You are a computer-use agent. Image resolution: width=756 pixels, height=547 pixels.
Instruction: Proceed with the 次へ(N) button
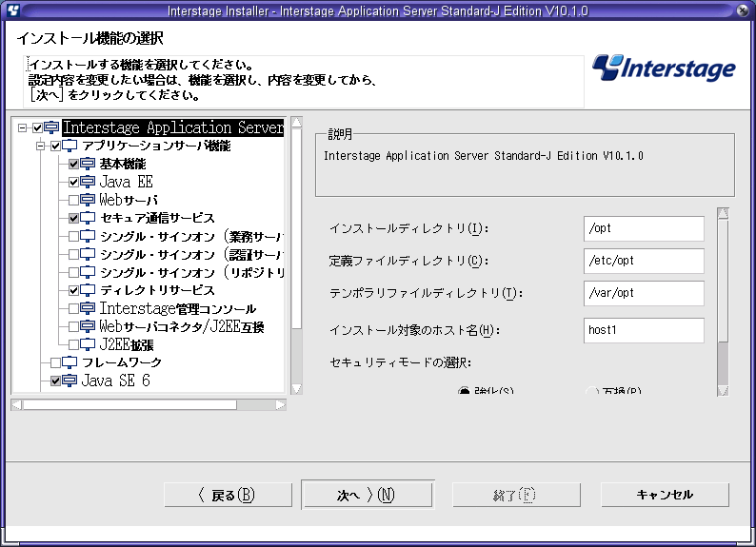pos(368,495)
